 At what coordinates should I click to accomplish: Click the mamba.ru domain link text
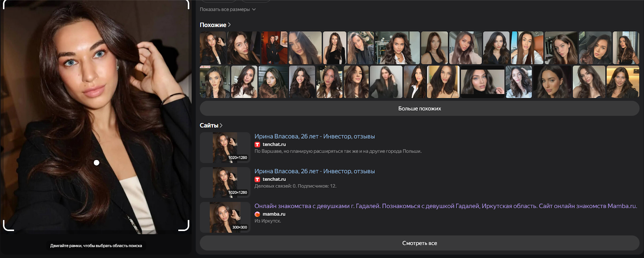tap(274, 214)
